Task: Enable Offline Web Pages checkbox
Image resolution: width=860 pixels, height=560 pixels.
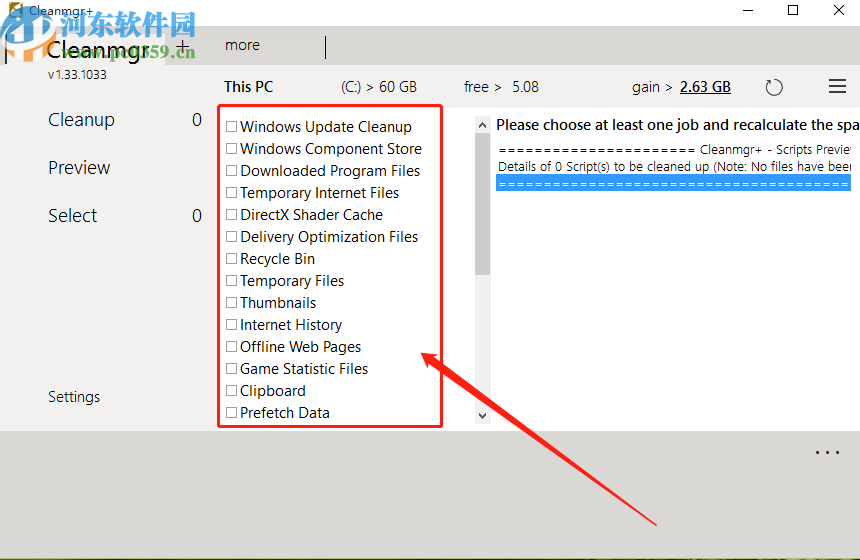Action: point(231,347)
